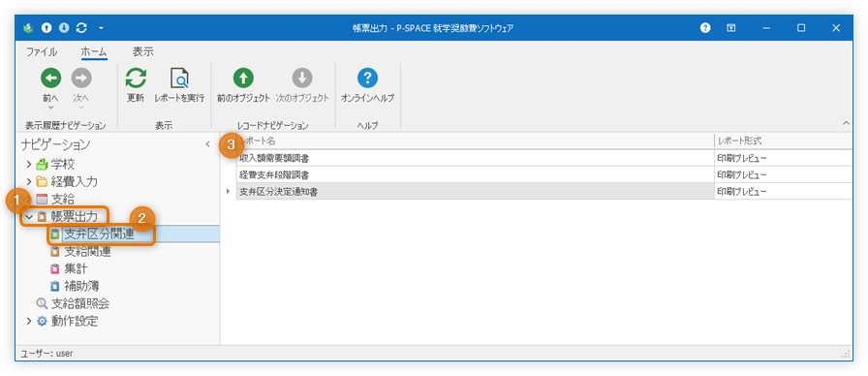The image size is (868, 376).
Task: Expand the 経費入力 tree node
Action: (29, 181)
